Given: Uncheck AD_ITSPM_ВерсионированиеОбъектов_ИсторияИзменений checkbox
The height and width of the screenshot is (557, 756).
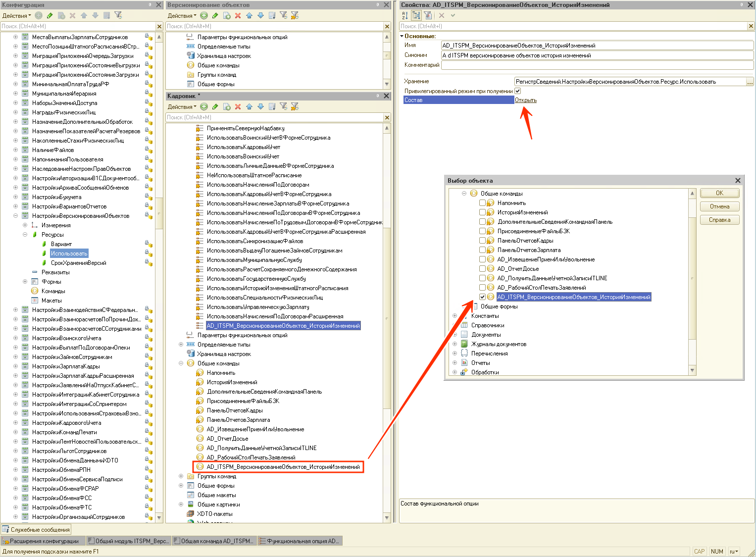Looking at the screenshot, I should (482, 297).
